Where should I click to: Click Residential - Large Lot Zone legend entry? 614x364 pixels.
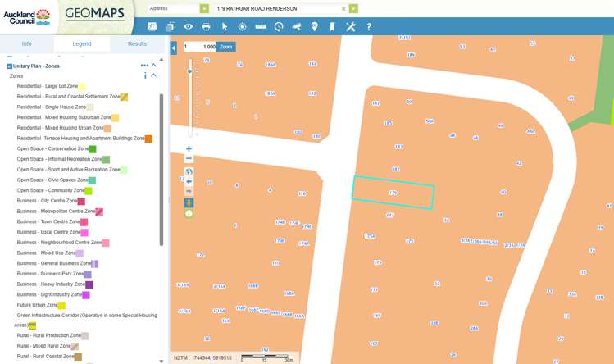48,86
